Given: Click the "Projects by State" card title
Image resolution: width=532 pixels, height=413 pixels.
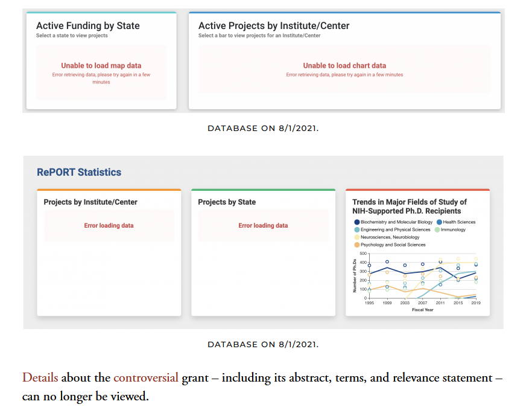Looking at the screenshot, I should (x=227, y=202).
